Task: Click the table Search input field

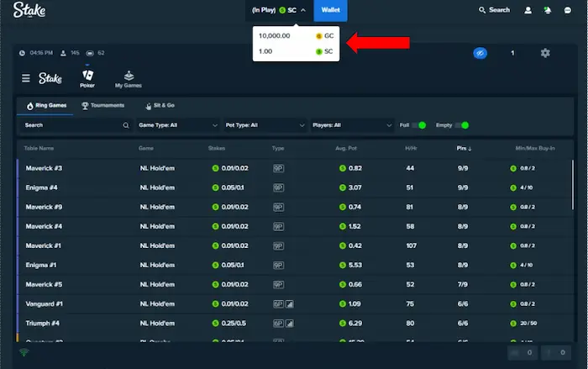Action: (x=74, y=125)
